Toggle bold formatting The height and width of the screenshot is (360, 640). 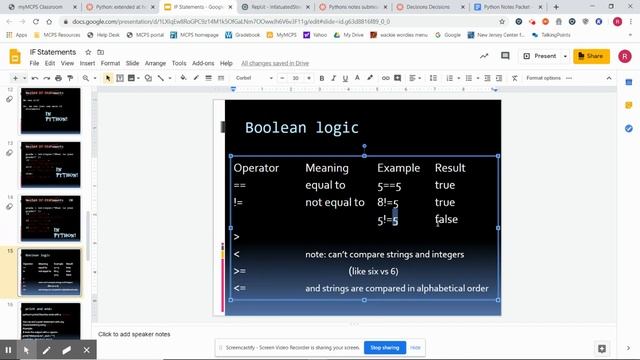[x=322, y=78]
